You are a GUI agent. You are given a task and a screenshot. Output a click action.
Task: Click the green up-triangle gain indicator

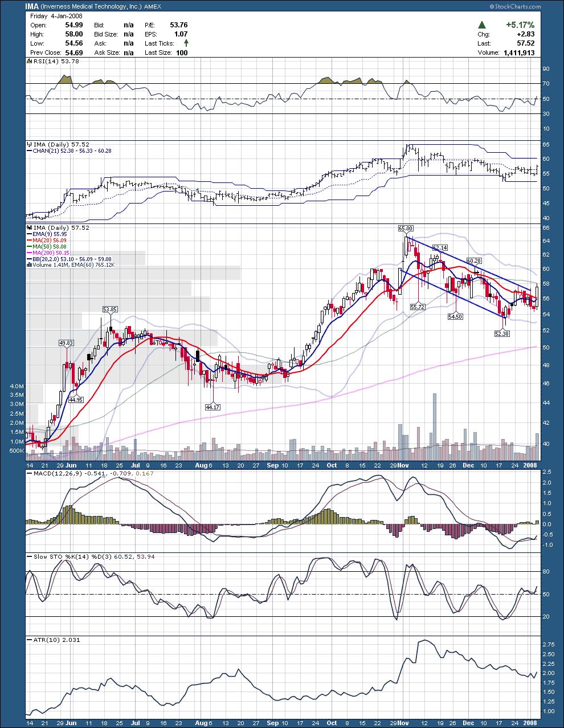(482, 25)
